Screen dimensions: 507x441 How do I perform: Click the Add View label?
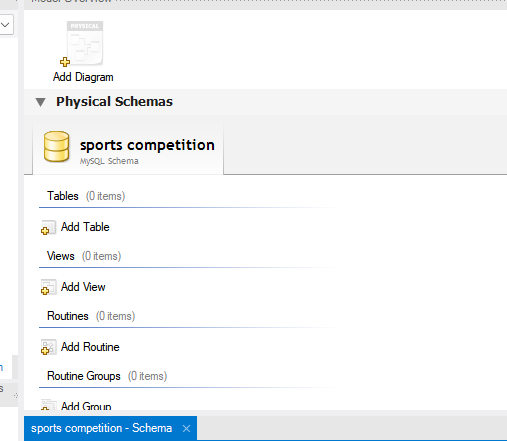(x=83, y=287)
